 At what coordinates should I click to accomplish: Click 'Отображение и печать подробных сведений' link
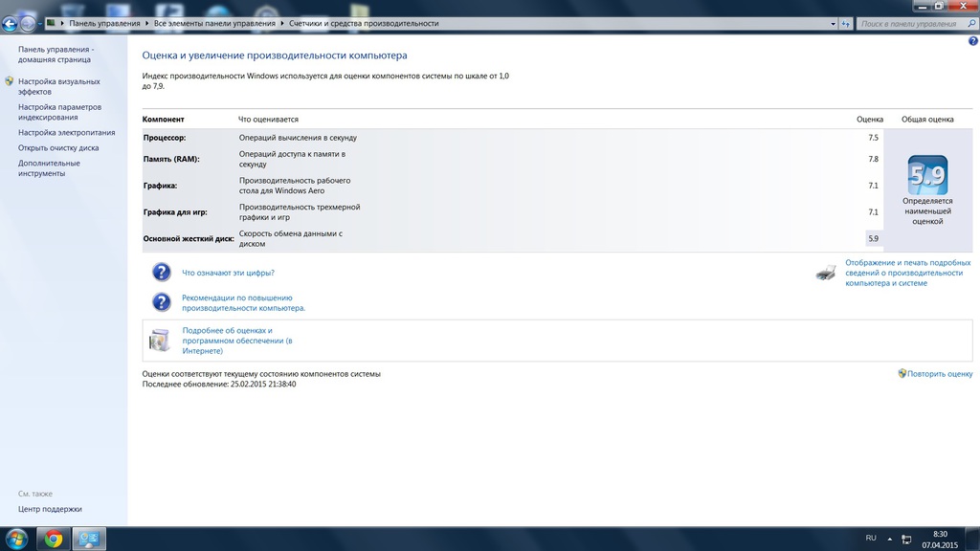pyautogui.click(x=908, y=273)
